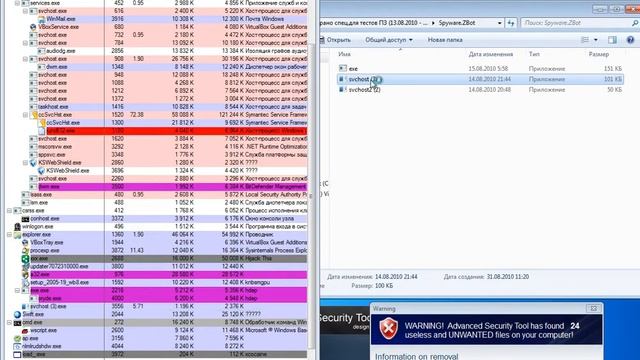The height and width of the screenshot is (360, 640).
Task: Click the KSWebShield.exe icon with PID 3696
Action: [x=41, y=171]
